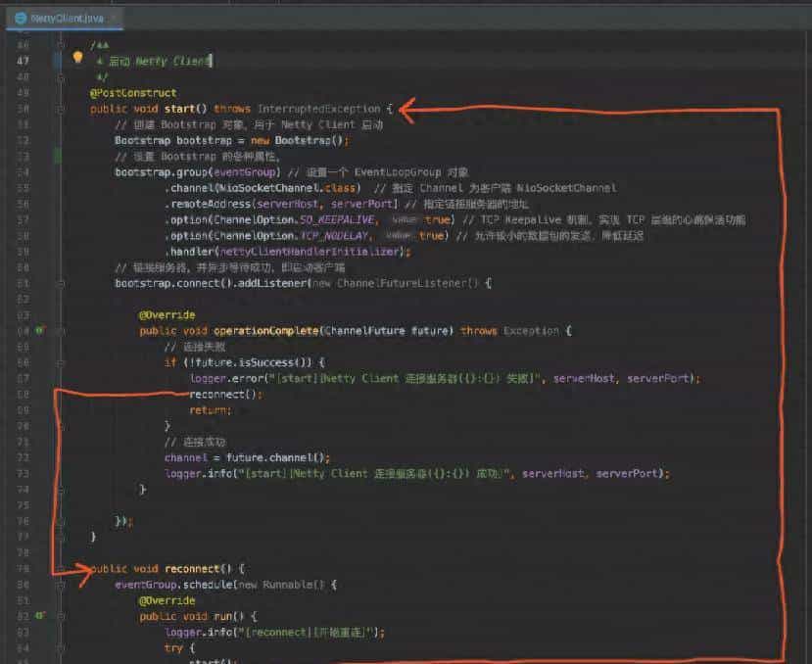Collapse the if (!future.isSuccess()) block
This screenshot has height=664, width=812.
(x=61, y=362)
